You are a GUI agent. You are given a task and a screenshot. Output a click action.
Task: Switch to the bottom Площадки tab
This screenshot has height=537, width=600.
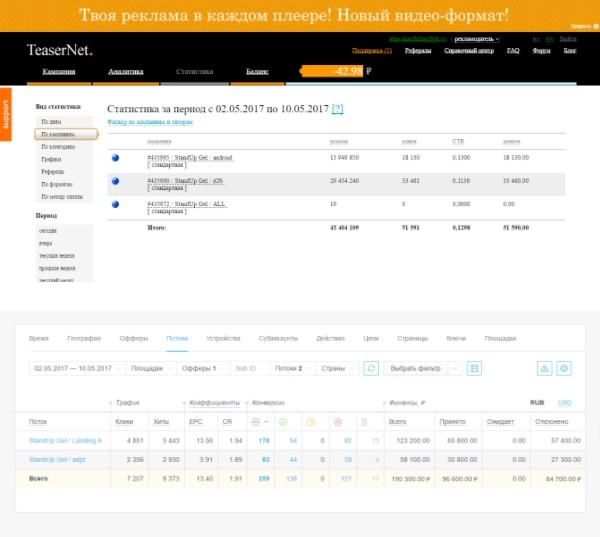[500, 338]
